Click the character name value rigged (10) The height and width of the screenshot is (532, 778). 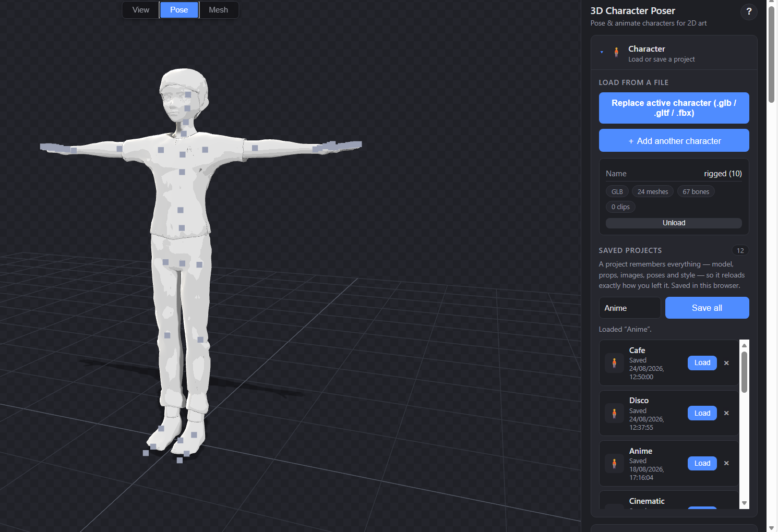tap(723, 174)
